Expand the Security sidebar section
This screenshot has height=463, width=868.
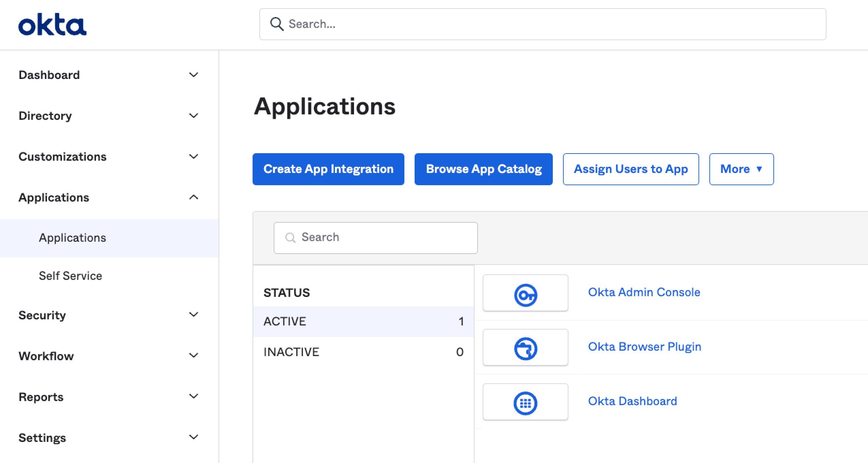(x=193, y=315)
